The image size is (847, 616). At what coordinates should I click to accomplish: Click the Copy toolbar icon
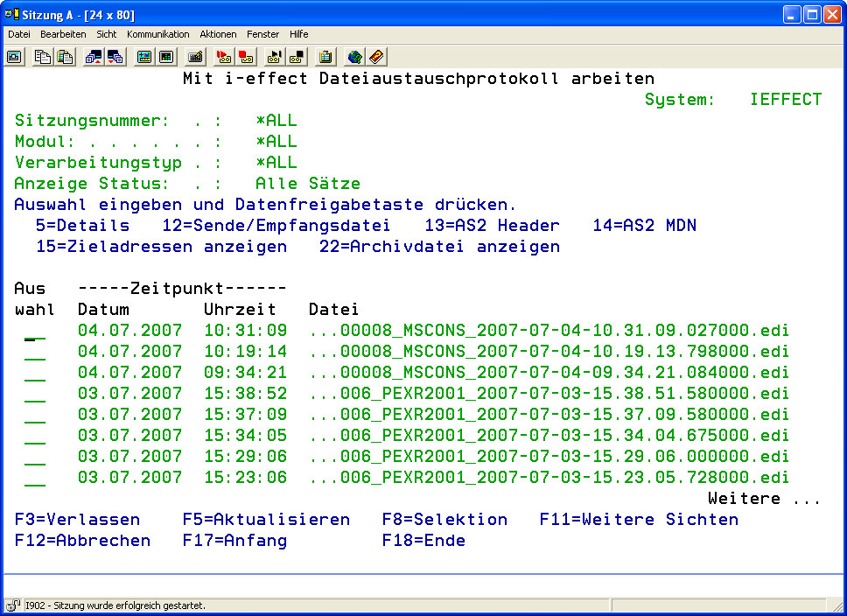coord(43,57)
